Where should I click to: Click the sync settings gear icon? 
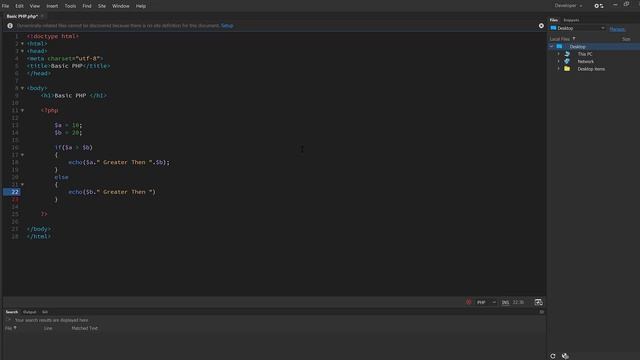598,6
